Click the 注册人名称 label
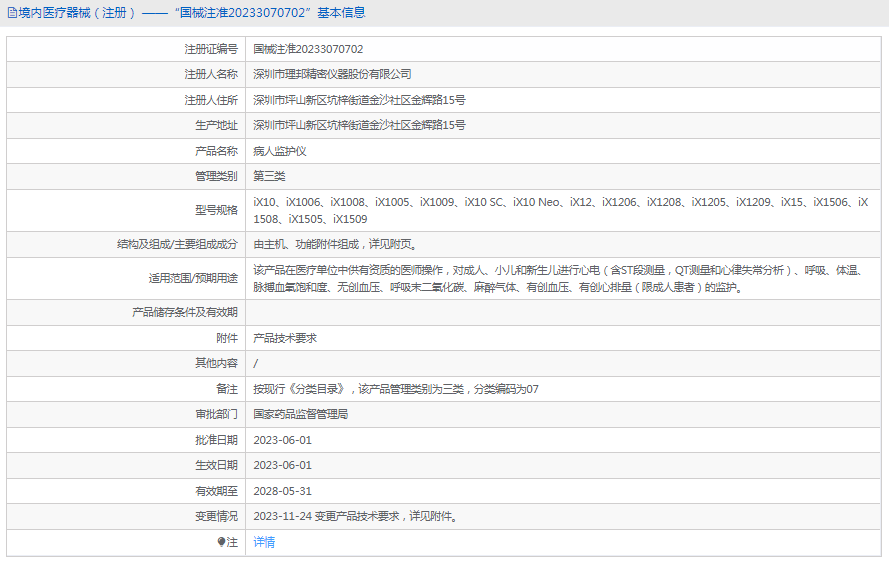Screen dimensions: 889x564 (x=211, y=74)
